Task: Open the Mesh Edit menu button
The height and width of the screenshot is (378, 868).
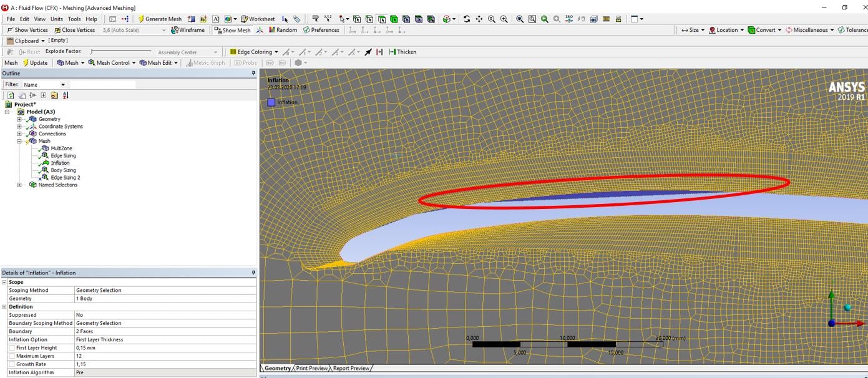Action: tap(158, 63)
